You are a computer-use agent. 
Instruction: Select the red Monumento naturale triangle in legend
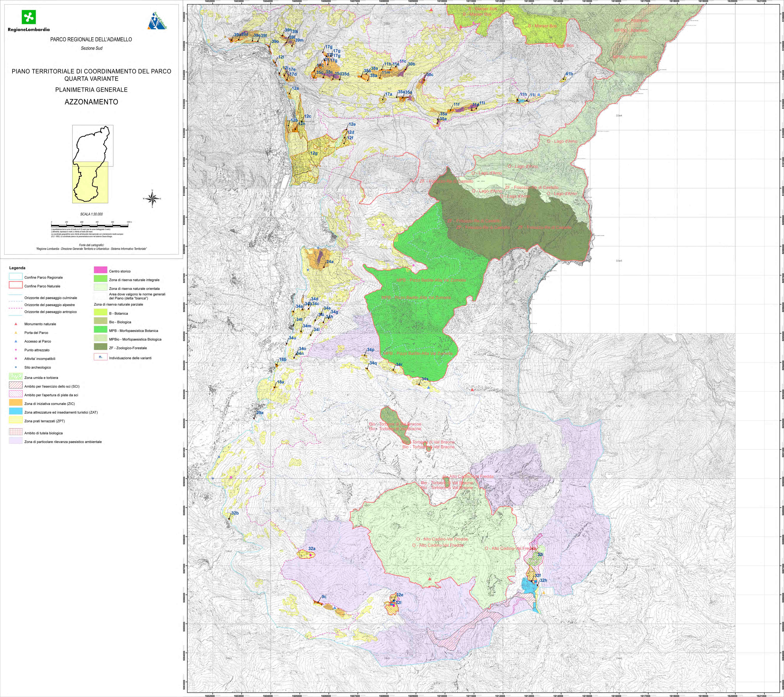[x=16, y=324]
